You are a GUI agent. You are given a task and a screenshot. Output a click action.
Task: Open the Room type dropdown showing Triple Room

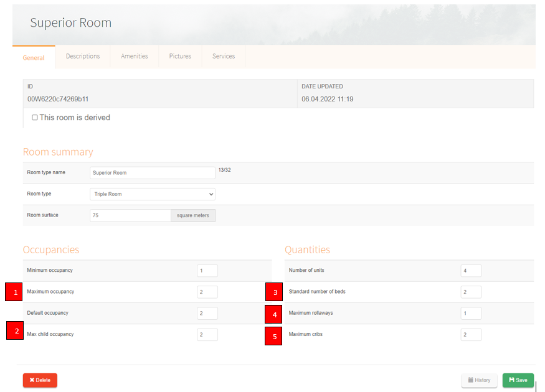(152, 194)
